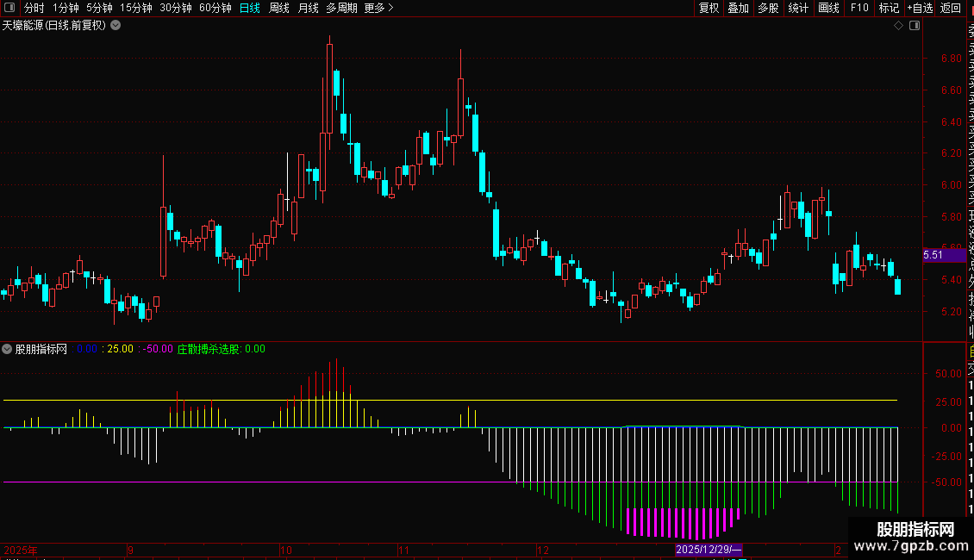Toggle the right side panel layout icon

tap(915, 26)
